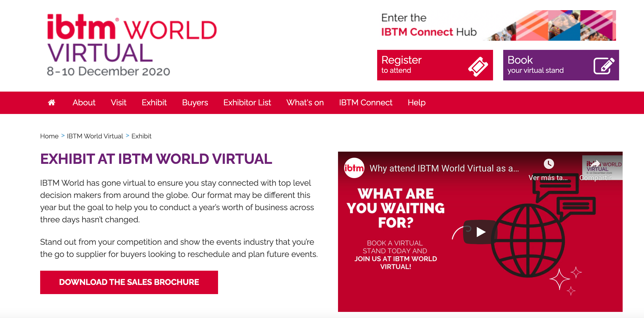Open the Help menu item

(417, 103)
